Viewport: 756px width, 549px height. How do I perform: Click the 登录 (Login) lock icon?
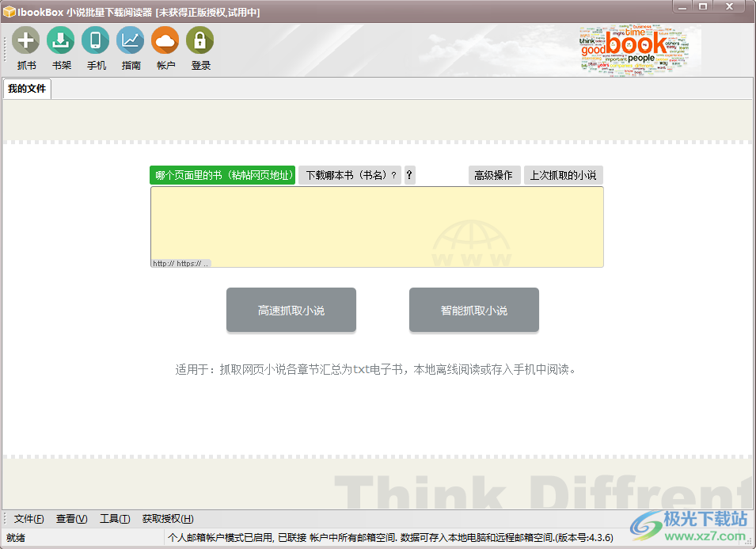pos(199,41)
